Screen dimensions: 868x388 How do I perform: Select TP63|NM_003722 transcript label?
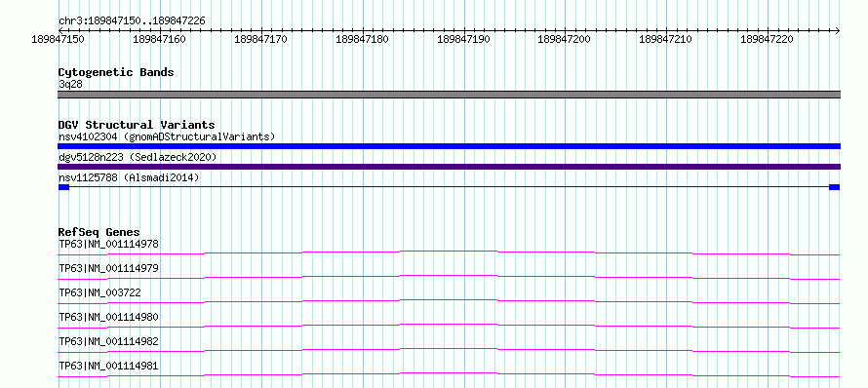[x=99, y=292]
